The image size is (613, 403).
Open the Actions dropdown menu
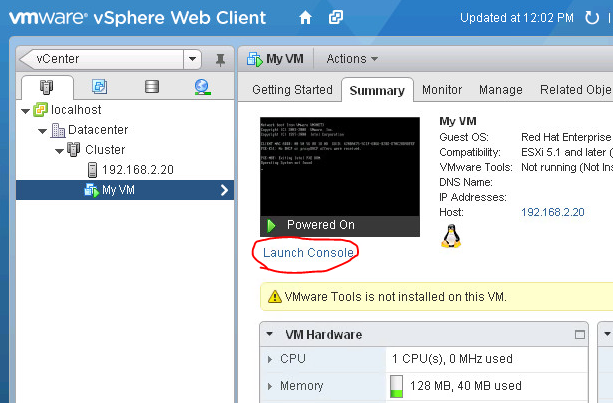[352, 59]
